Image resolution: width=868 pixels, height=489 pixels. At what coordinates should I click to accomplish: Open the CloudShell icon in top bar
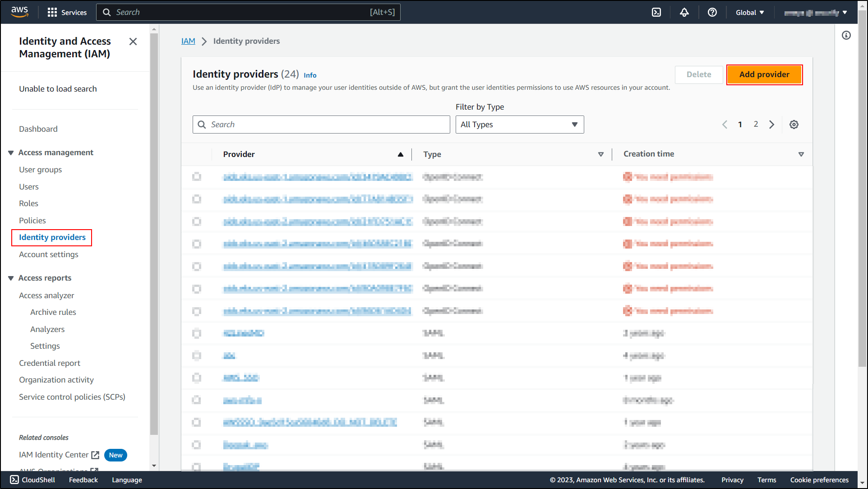click(x=656, y=12)
